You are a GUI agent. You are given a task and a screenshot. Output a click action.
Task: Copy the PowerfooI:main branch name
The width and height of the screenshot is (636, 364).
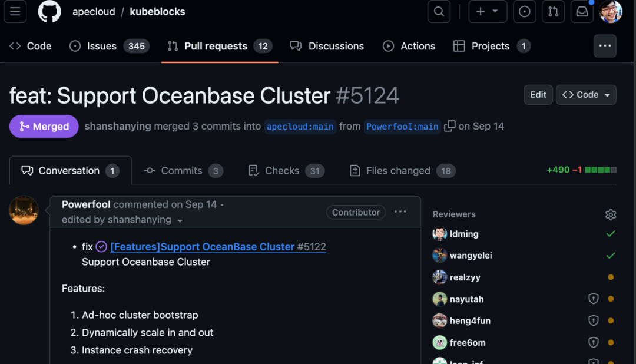click(449, 126)
